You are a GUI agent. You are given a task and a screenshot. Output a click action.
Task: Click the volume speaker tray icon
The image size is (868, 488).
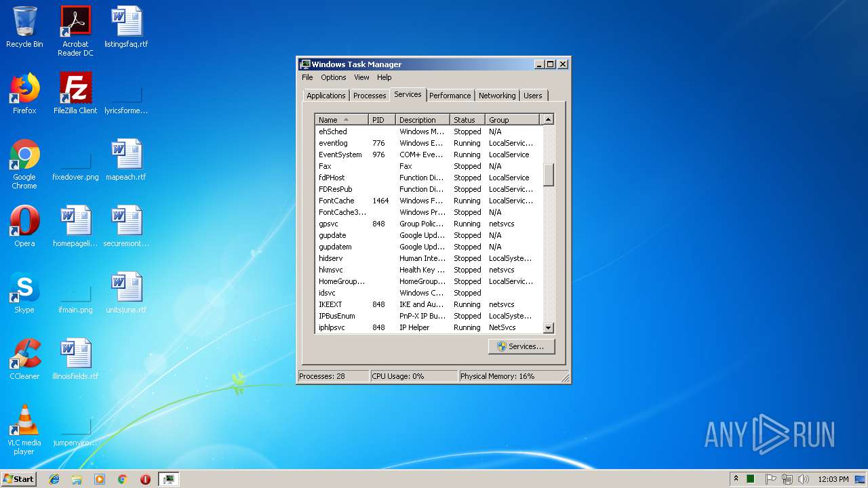(804, 479)
